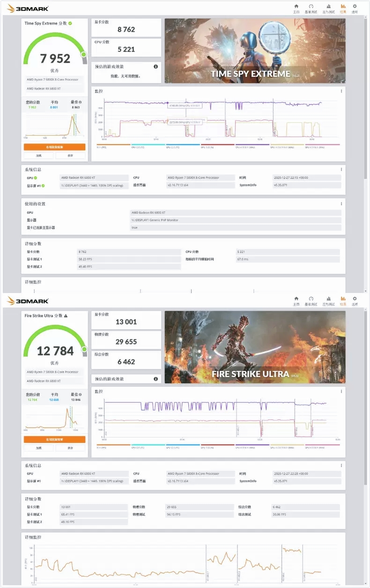This screenshot has height=588, width=370.
Task: Toggle teal CPU temperature legend in Fire Strike monitoring
Action: pos(148,446)
